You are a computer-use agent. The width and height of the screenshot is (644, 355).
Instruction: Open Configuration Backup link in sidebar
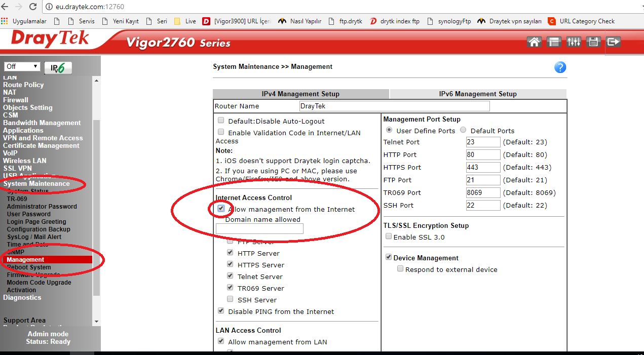click(39, 229)
